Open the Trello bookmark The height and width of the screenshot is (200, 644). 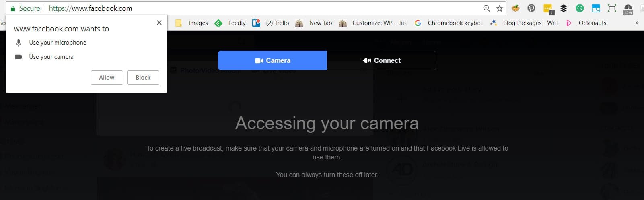pos(271,23)
